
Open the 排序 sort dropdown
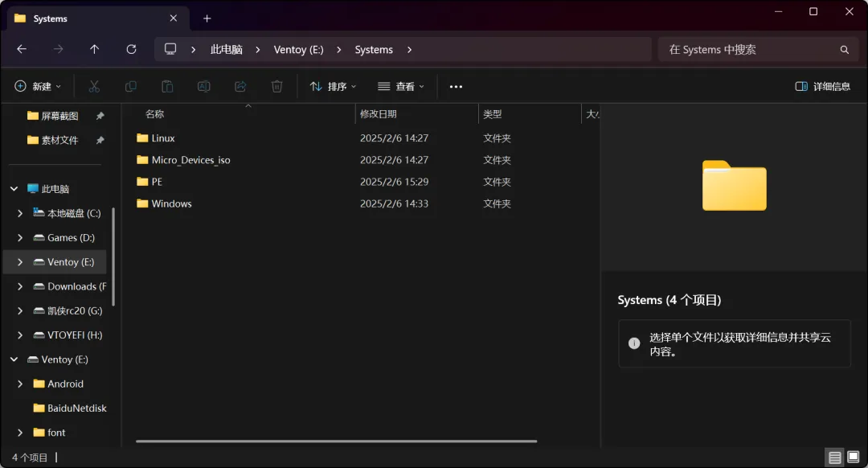(332, 86)
